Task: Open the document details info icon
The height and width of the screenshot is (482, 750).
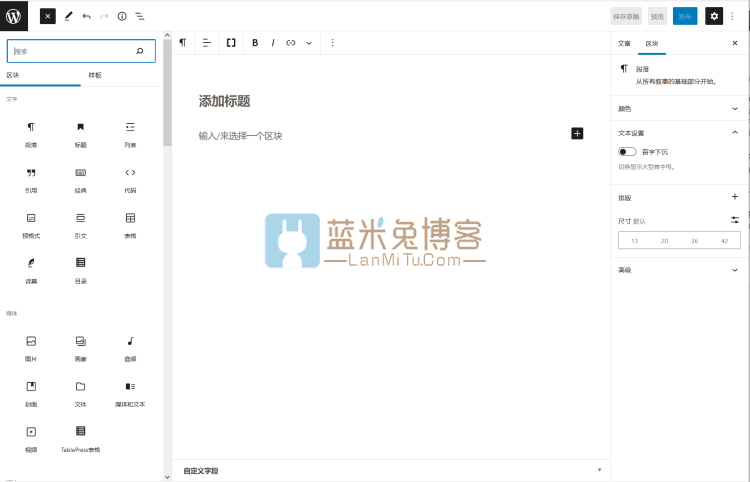Action: coord(122,16)
